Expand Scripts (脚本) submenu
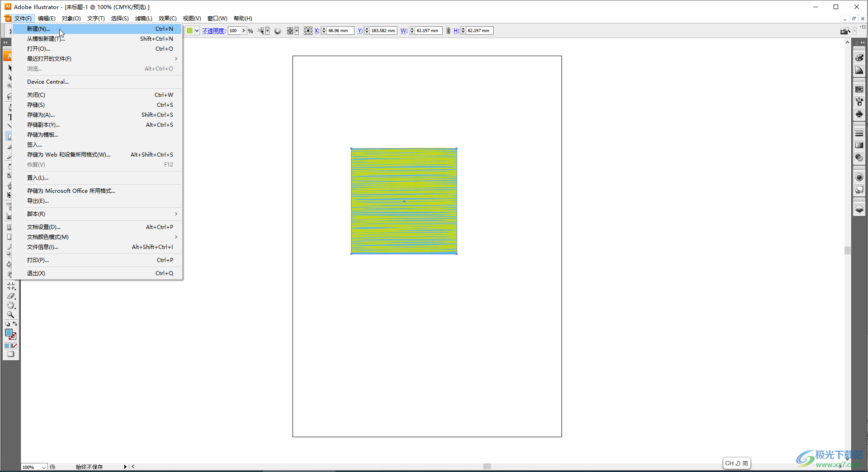The image size is (868, 472). [x=97, y=214]
